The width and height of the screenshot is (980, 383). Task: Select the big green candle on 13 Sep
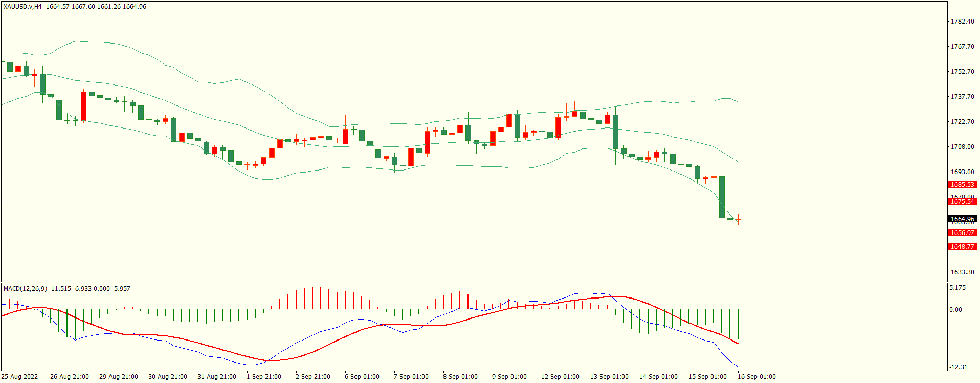615,132
